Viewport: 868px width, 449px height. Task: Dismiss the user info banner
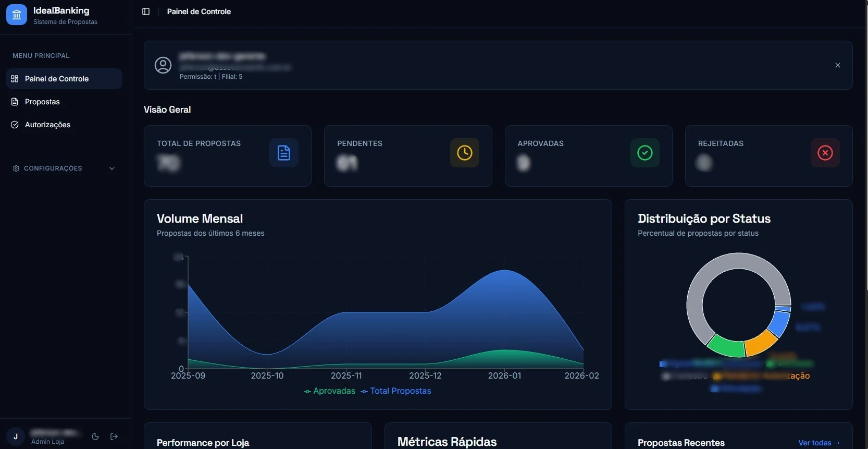tap(838, 65)
